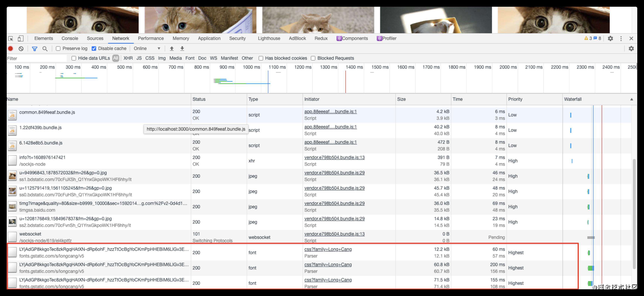Screen dimensions: 644x296
Task: Export HAR file download arrow
Action: pyautogui.click(x=182, y=49)
